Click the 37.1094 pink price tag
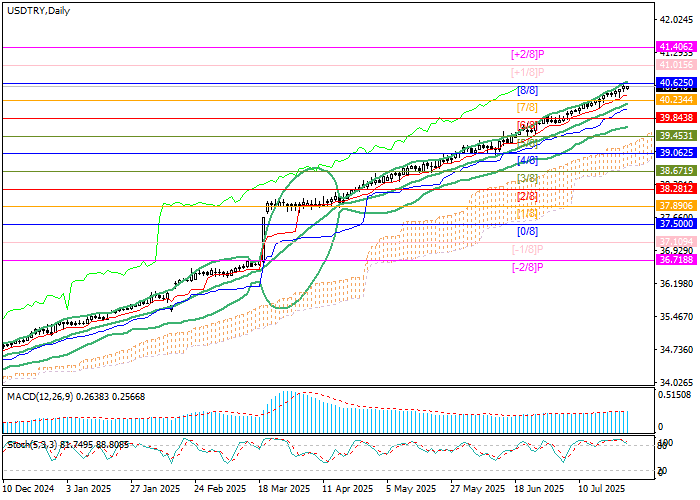700x500 pixels. (x=676, y=242)
